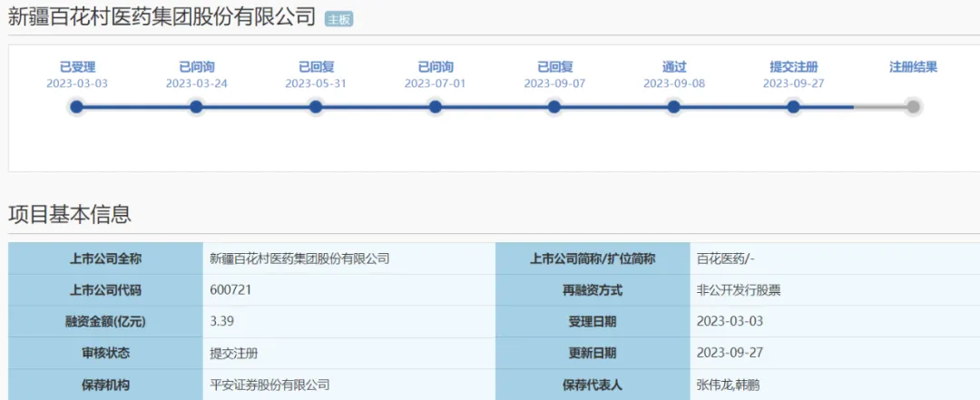
Task: Click the 主板 badge beside company title
Action: pyautogui.click(x=338, y=19)
